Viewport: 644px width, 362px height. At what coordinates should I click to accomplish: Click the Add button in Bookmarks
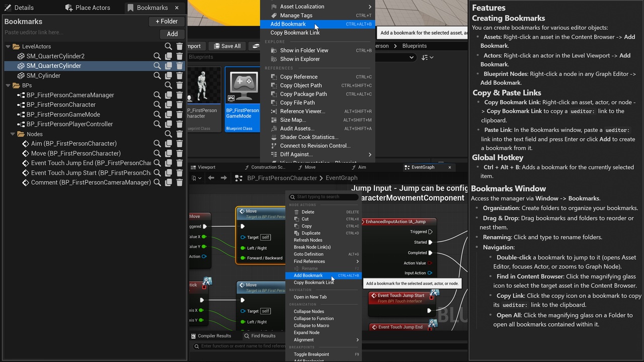172,34
